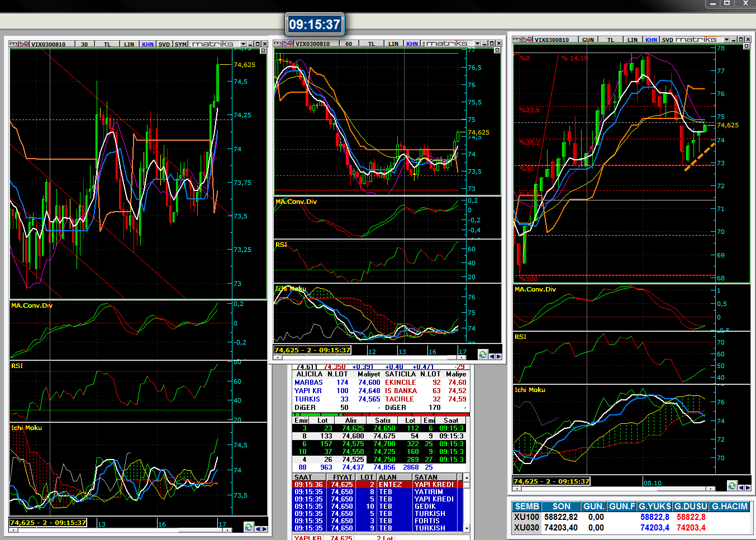Click the wave chart icon in 30-minute chart
Image resolution: width=756 pixels, height=540 pixels.
[24, 44]
